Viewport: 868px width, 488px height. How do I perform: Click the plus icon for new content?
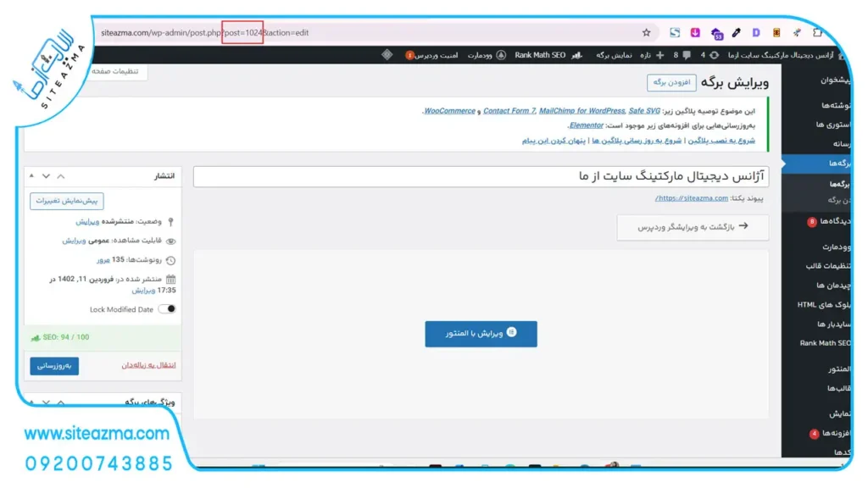pyautogui.click(x=659, y=55)
